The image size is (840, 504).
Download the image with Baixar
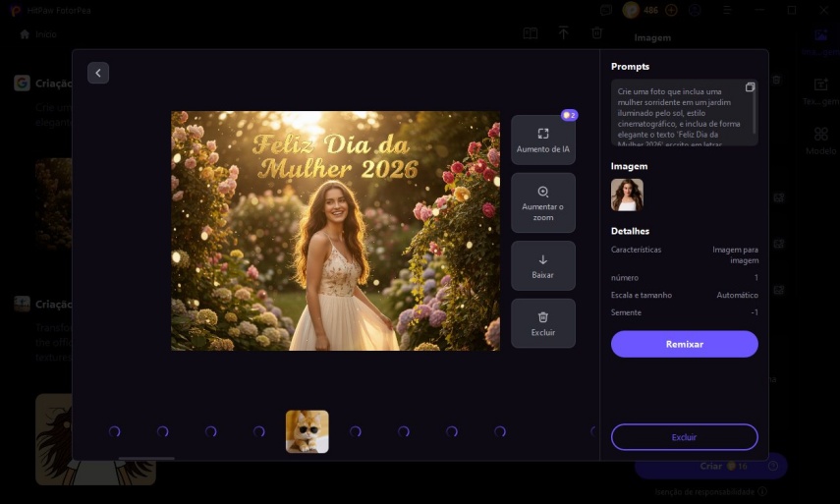point(542,265)
